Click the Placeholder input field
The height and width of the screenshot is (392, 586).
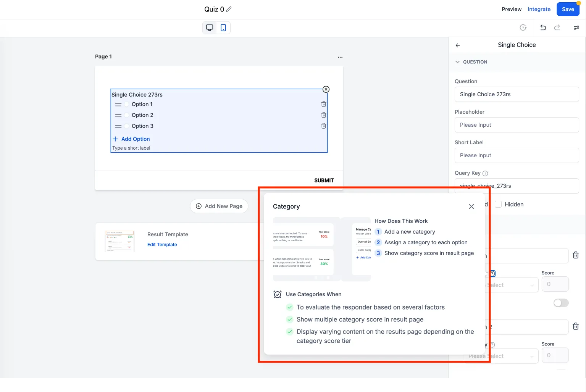[517, 125]
